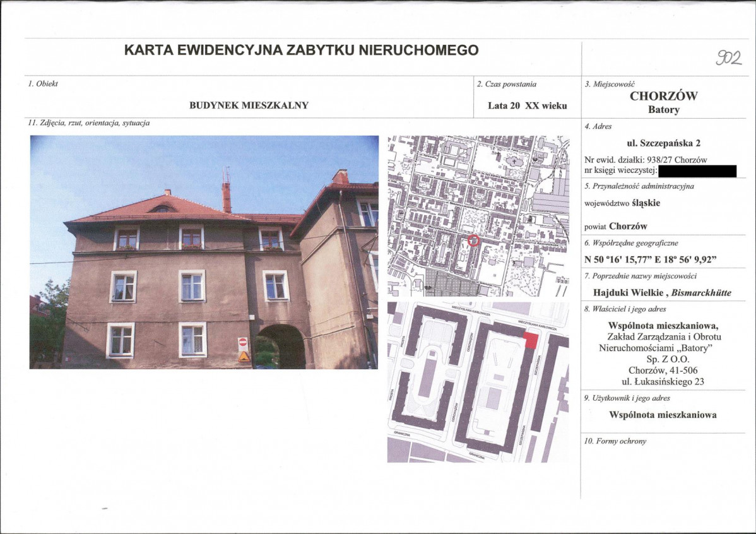Click the handwritten number 902
The width and height of the screenshot is (756, 534).
point(728,58)
